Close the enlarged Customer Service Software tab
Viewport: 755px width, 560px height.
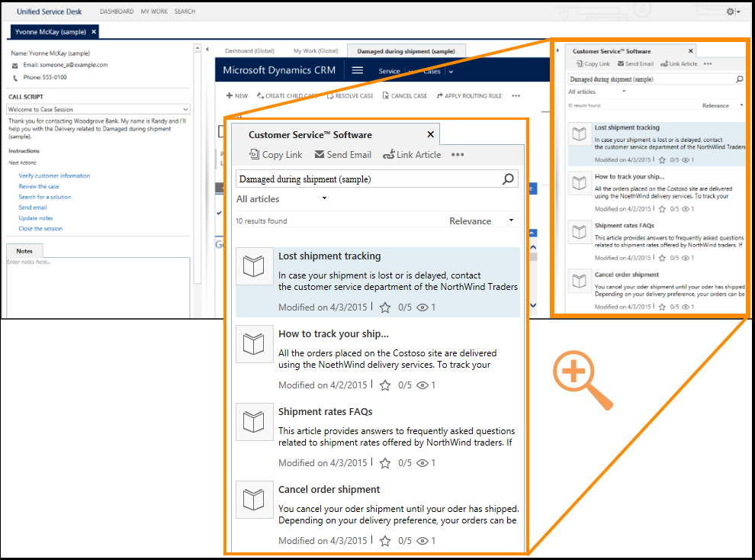430,134
